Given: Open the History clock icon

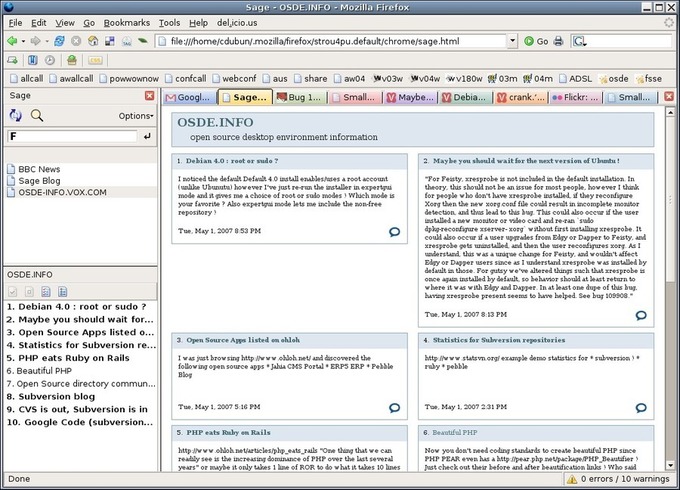Looking at the screenshot, I should pyautogui.click(x=50, y=60).
